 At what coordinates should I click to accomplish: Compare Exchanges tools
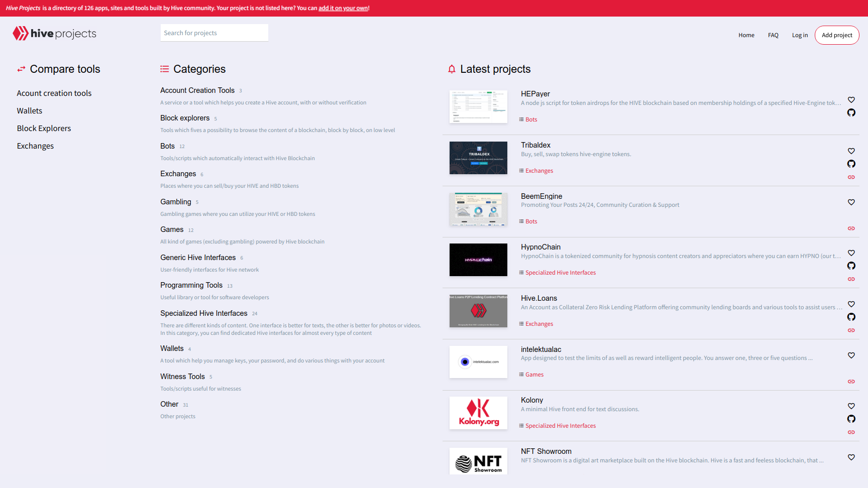(35, 146)
